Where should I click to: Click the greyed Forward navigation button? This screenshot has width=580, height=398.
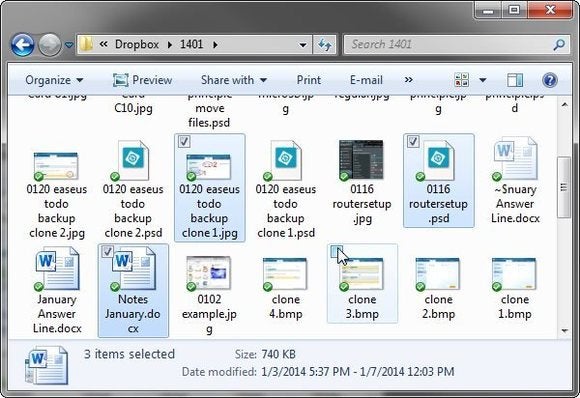point(50,45)
